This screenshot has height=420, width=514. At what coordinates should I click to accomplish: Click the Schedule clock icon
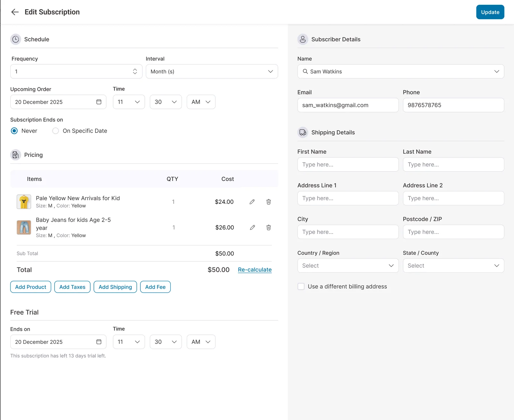coord(16,39)
